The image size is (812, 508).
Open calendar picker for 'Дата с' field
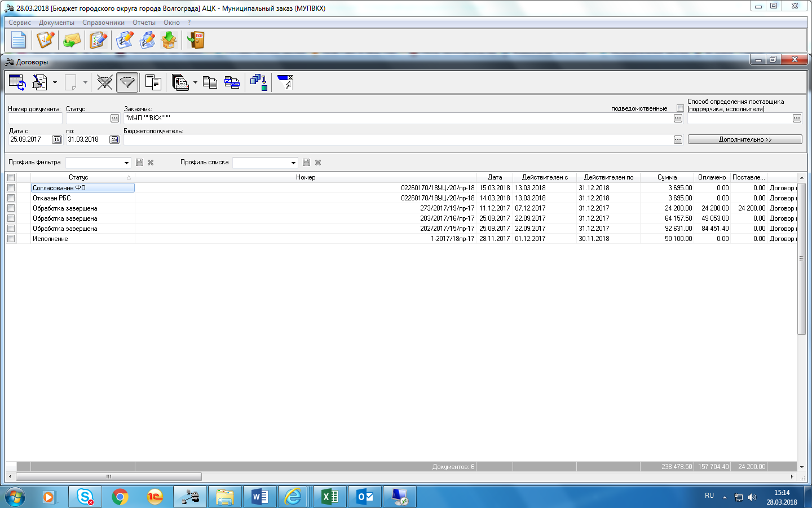pyautogui.click(x=56, y=139)
